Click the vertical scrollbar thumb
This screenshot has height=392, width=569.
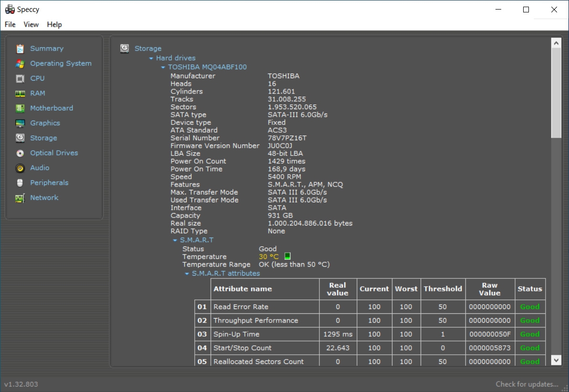coord(556,93)
